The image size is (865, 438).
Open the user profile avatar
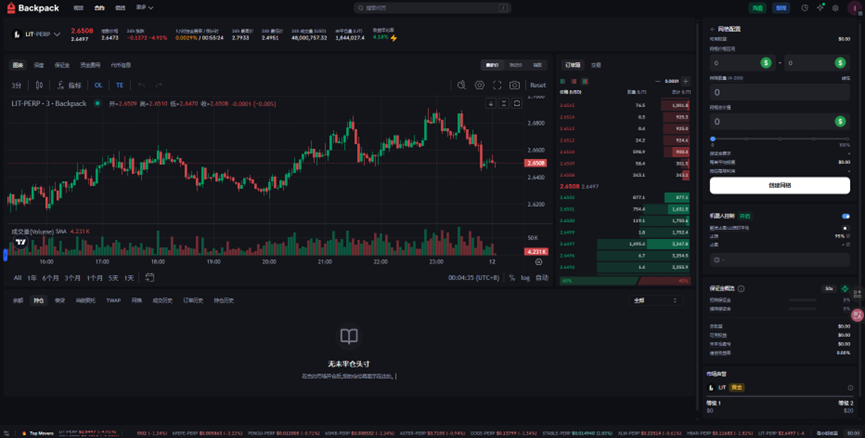click(855, 8)
